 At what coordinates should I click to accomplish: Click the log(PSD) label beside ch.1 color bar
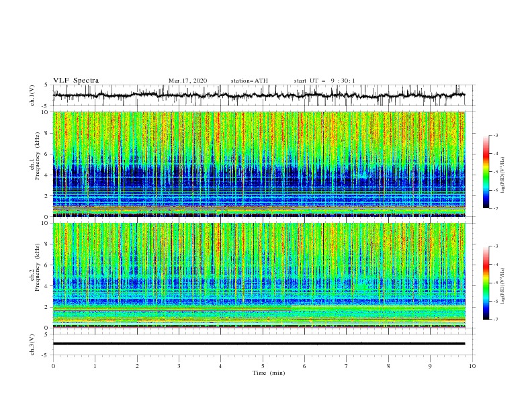pyautogui.click(x=503, y=175)
